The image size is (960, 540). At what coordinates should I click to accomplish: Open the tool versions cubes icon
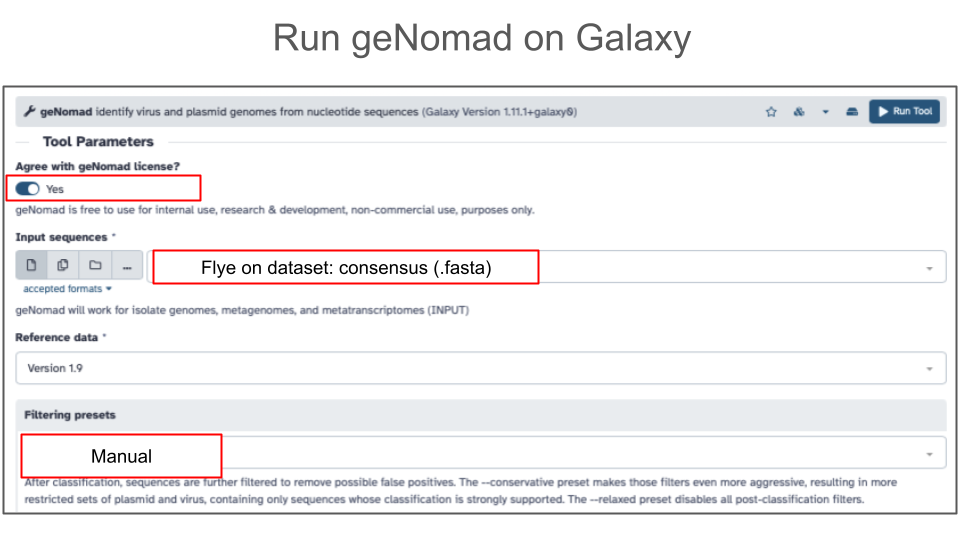(x=799, y=112)
